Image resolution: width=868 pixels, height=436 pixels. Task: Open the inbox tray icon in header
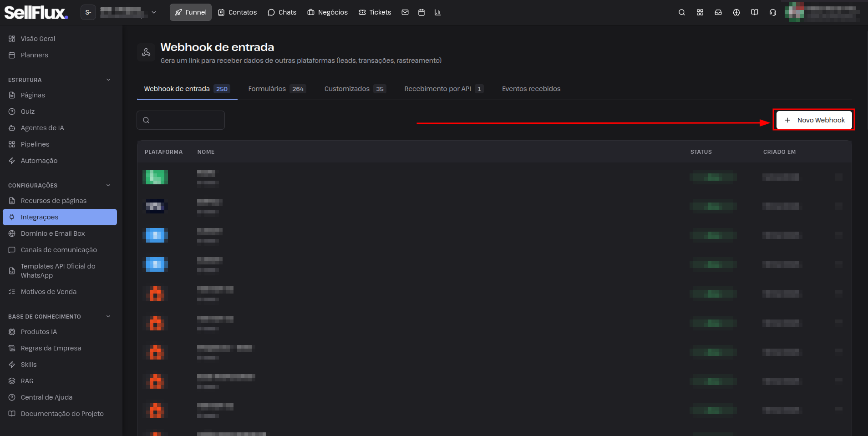[718, 12]
